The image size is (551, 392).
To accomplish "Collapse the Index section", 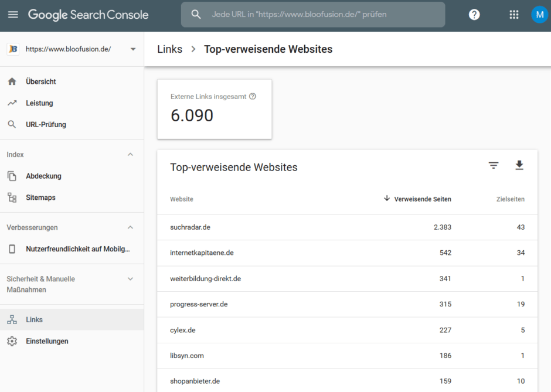I will 130,155.
